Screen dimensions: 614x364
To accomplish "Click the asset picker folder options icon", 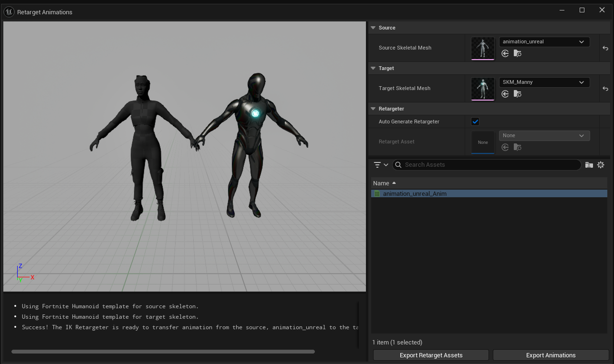I will [589, 165].
